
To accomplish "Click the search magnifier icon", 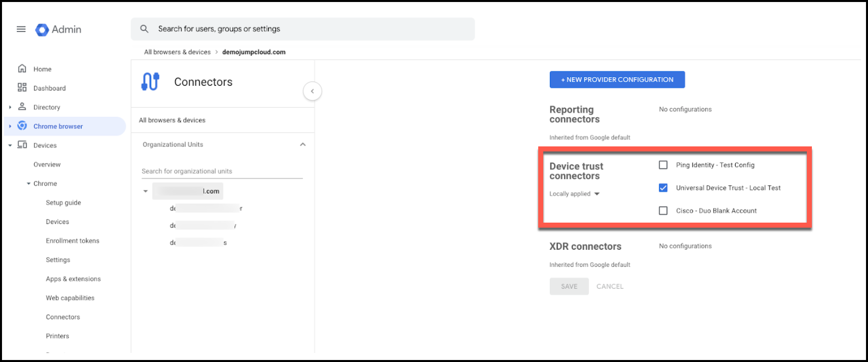I will pyautogui.click(x=144, y=29).
